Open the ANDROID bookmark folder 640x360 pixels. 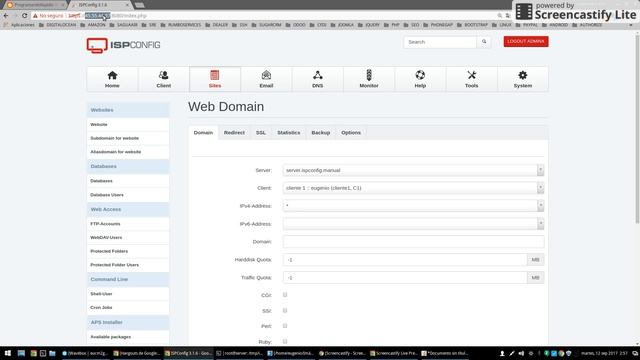(555, 25)
